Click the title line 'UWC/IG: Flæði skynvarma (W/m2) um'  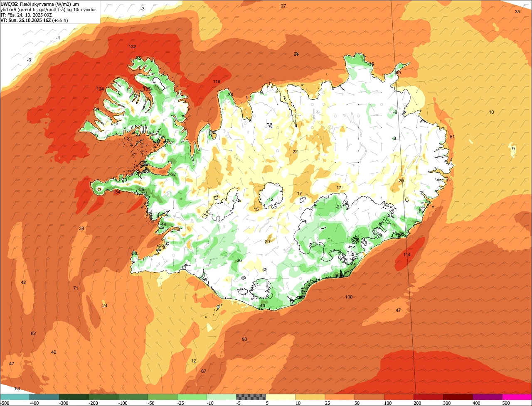pos(40,4)
